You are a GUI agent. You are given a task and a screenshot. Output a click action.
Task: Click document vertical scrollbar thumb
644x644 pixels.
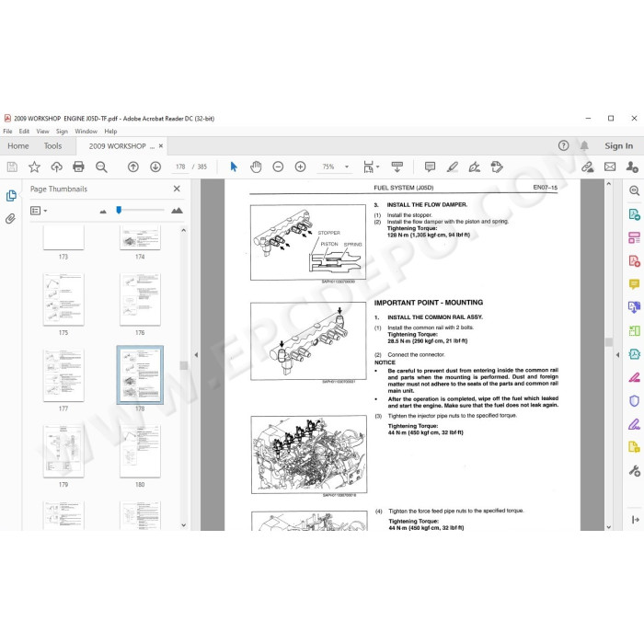pyautogui.click(x=609, y=341)
